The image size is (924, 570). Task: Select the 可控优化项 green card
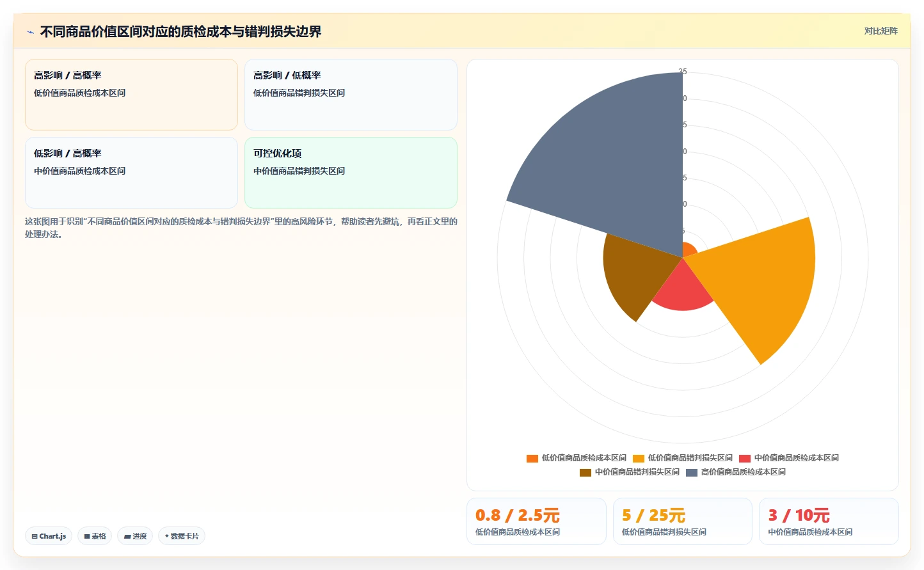(x=351, y=173)
